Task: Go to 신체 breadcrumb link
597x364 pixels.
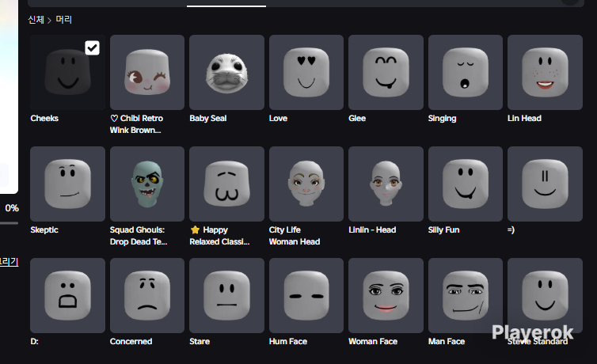Action: point(36,20)
